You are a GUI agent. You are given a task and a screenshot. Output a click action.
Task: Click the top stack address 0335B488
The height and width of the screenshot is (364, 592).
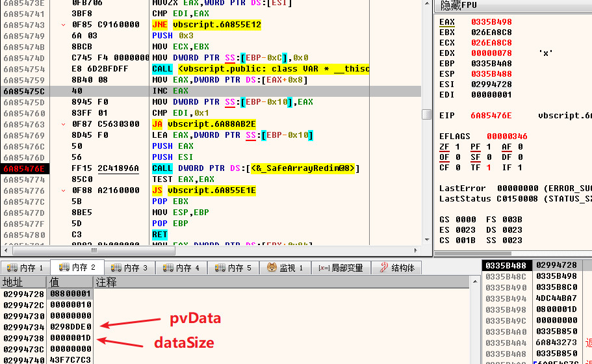(x=506, y=265)
